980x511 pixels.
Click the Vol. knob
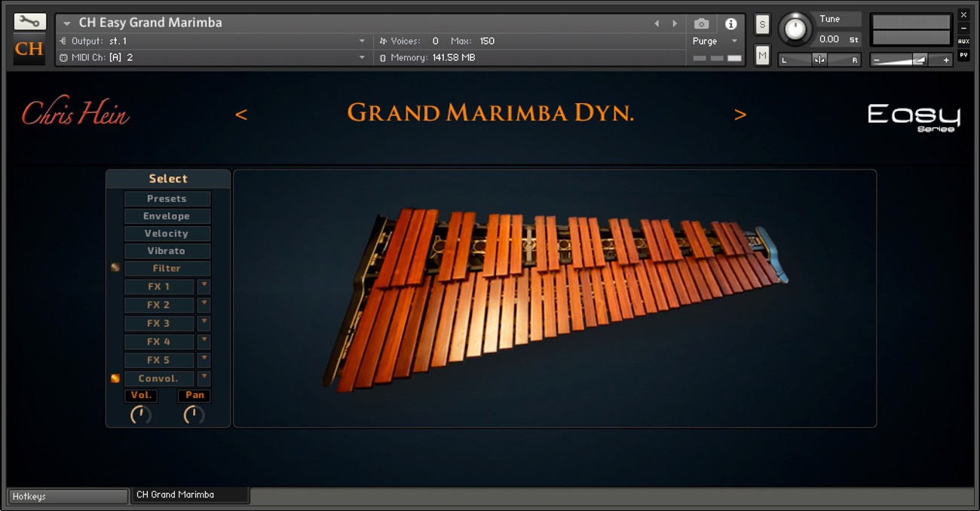(141, 415)
